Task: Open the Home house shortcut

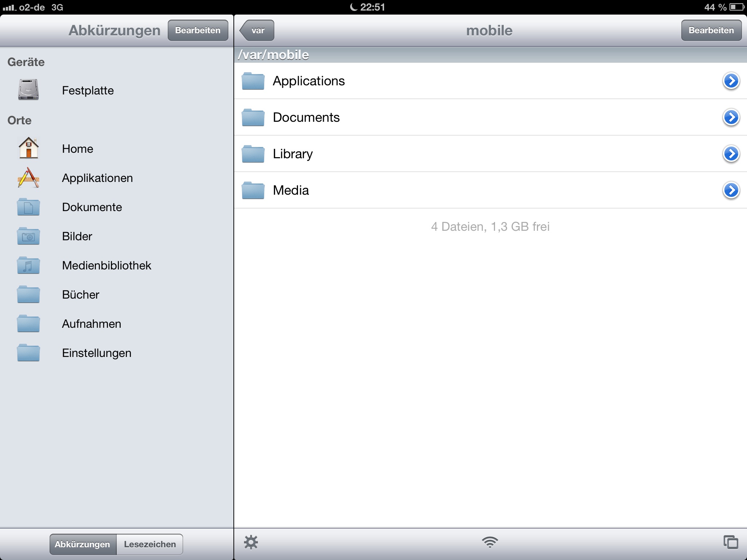Action: tap(28, 148)
